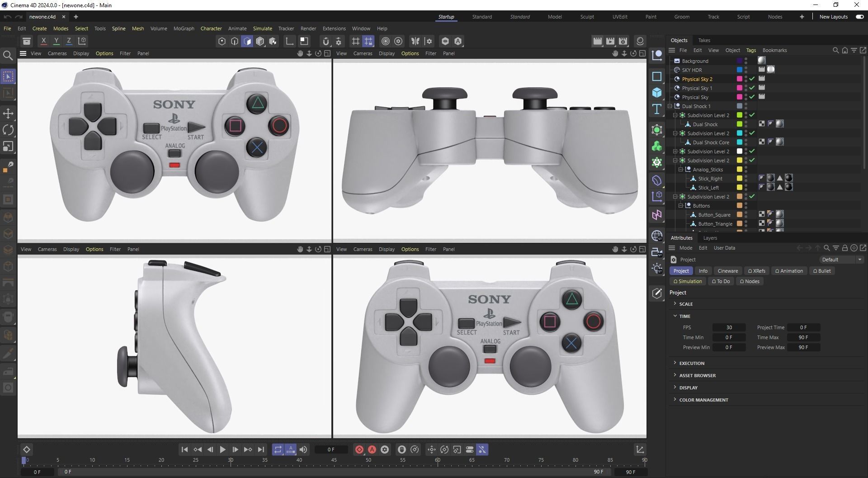Play the animation forwards
The height and width of the screenshot is (478, 868).
tap(222, 450)
